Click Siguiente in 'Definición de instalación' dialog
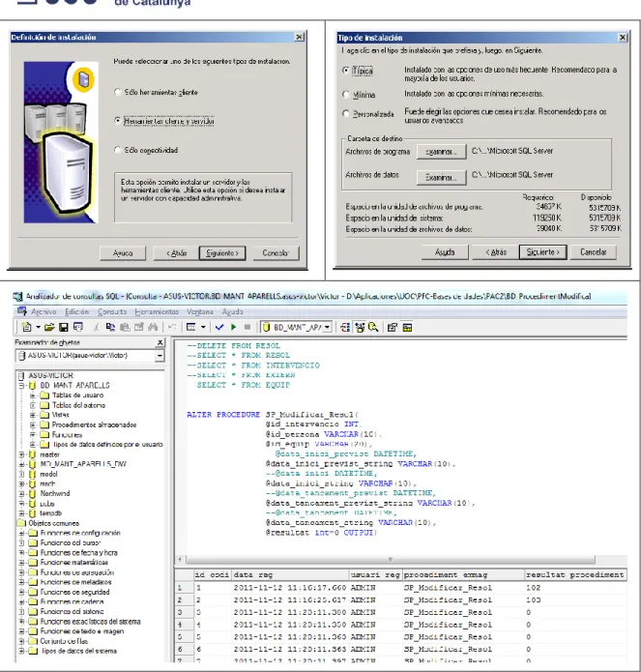 [x=222, y=253]
